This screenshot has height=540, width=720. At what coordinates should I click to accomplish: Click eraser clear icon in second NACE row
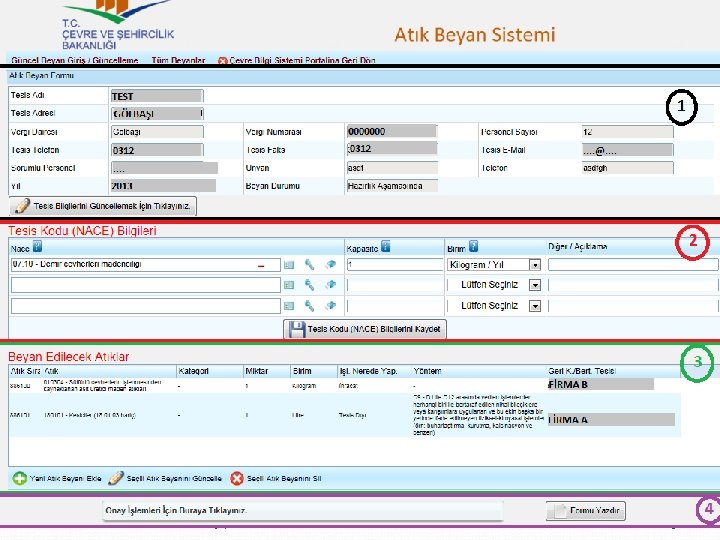coord(331,285)
